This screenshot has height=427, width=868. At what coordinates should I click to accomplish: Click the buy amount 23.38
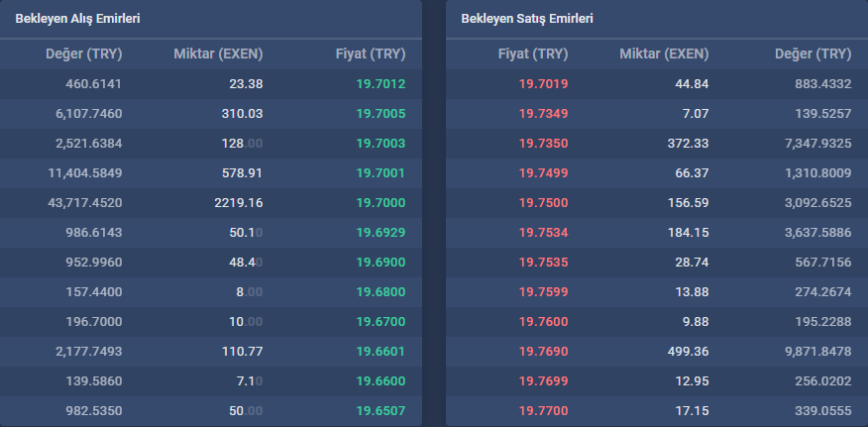[247, 84]
